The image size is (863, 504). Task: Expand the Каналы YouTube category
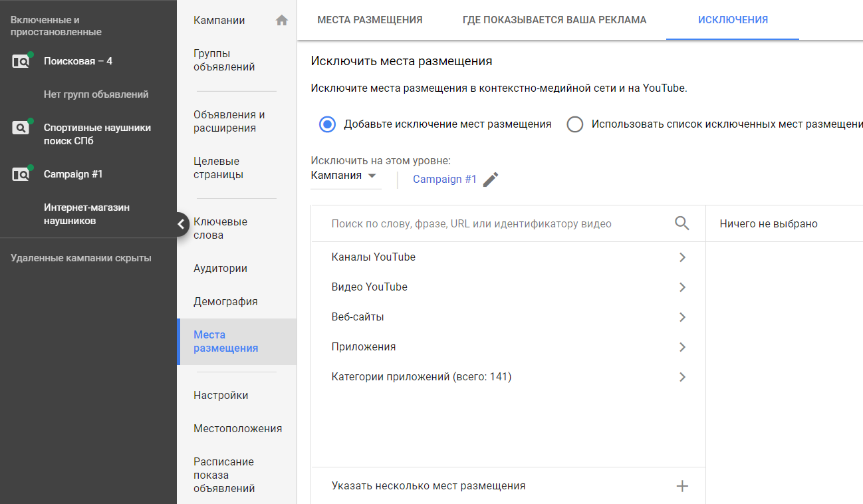pos(682,257)
